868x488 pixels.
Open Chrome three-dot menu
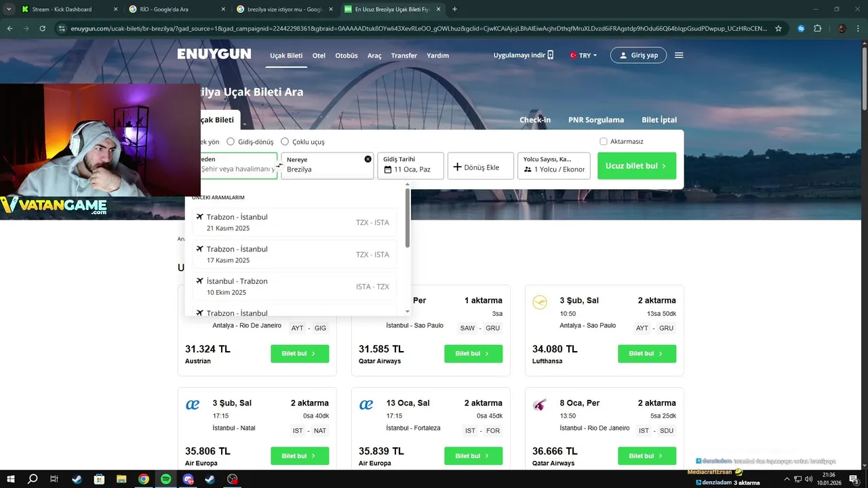(x=857, y=28)
